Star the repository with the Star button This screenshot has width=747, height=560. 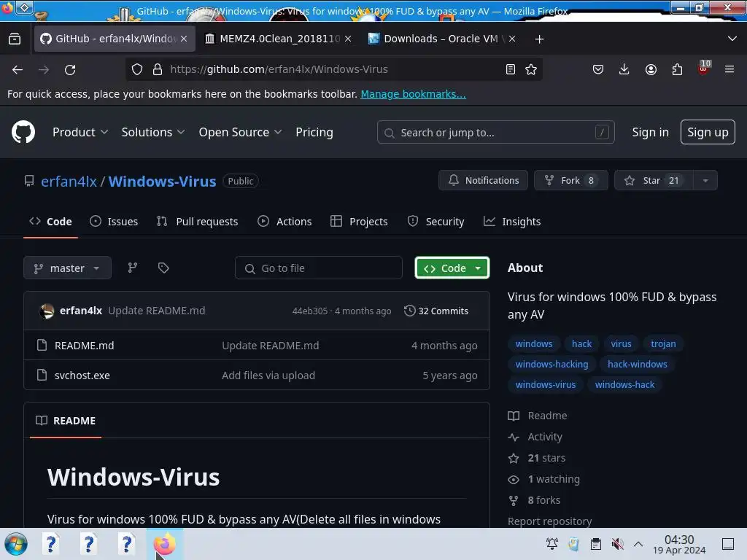pos(654,181)
